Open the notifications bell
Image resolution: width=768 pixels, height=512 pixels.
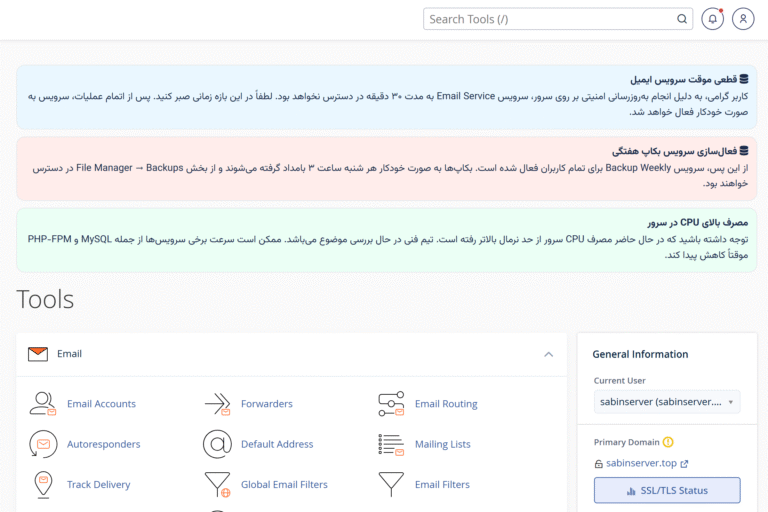tap(712, 19)
